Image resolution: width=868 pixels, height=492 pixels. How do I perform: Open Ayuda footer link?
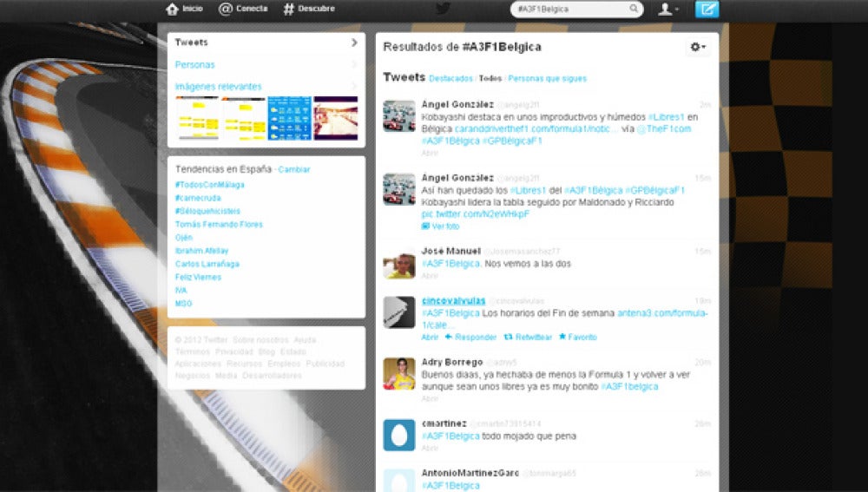305,340
